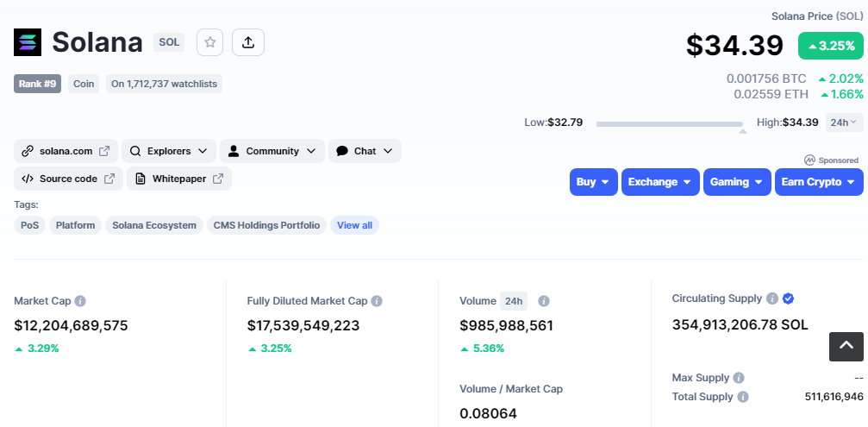Click the On 1,712,737 watchlists badge
Image resolution: width=868 pixels, height=427 pixels.
[165, 85]
